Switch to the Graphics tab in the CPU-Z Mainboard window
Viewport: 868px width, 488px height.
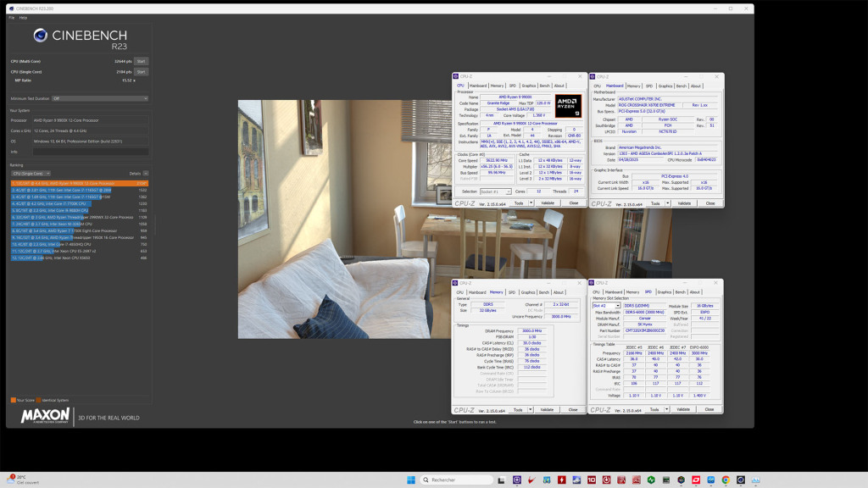click(x=665, y=86)
